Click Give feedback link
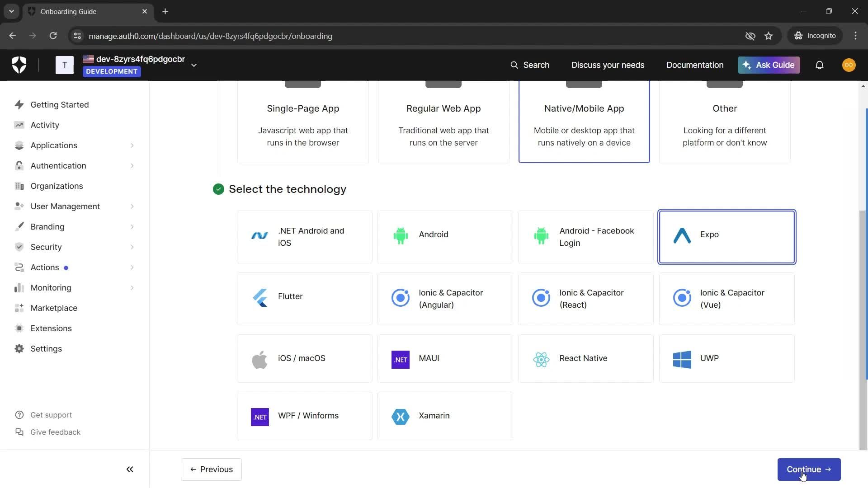Viewport: 868px width, 488px height. tap(55, 432)
